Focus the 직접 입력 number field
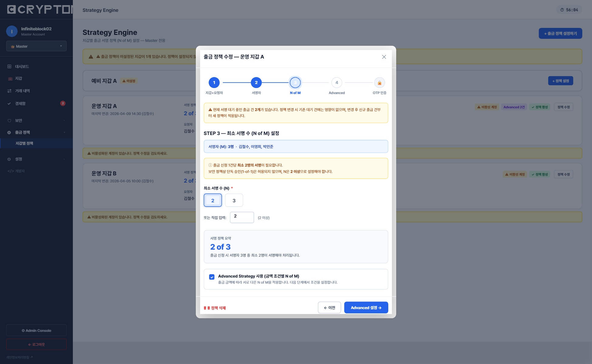 coord(242,217)
